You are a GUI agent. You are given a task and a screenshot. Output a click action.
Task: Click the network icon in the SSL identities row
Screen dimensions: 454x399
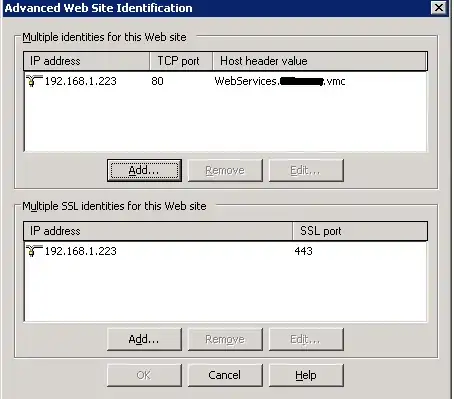pos(34,251)
